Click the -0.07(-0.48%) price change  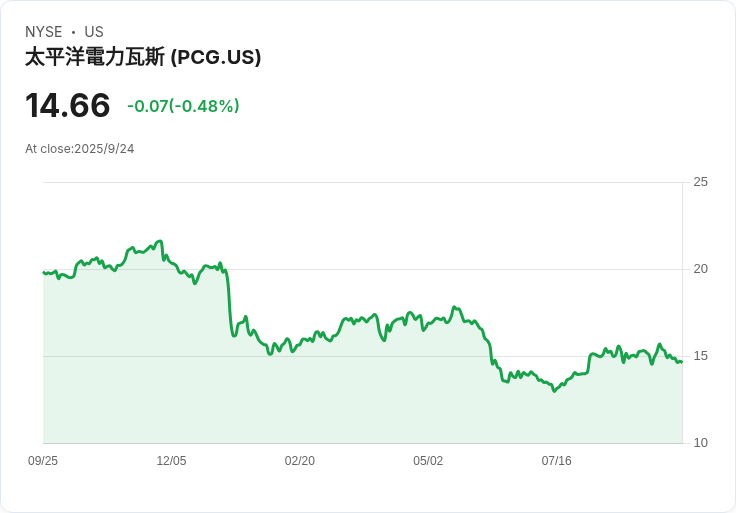(183, 106)
